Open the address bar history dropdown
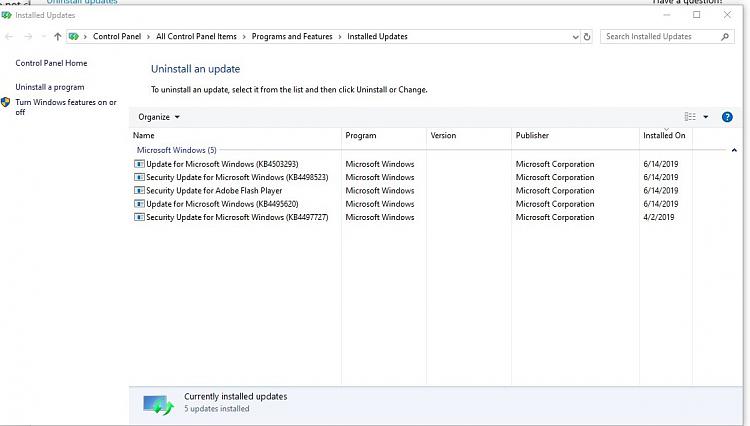 [575, 37]
